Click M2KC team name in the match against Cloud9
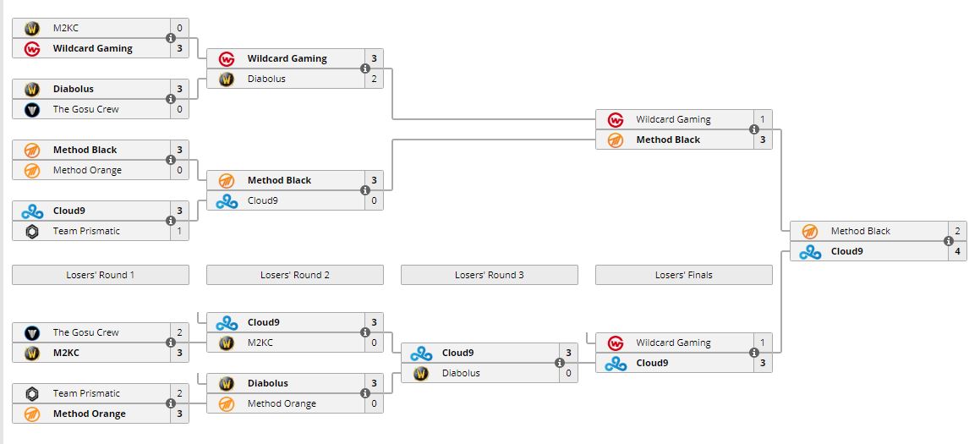Image resolution: width=980 pixels, height=444 pixels. tap(261, 343)
